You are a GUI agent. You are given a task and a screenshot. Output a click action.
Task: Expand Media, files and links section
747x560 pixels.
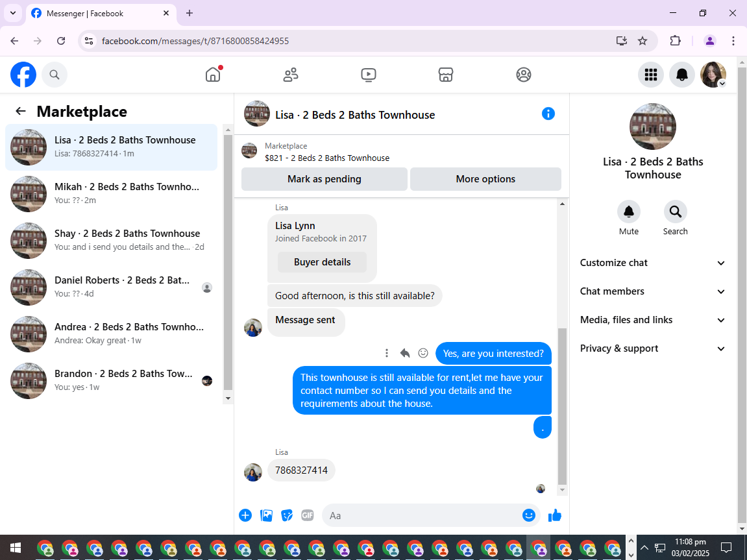(652, 320)
